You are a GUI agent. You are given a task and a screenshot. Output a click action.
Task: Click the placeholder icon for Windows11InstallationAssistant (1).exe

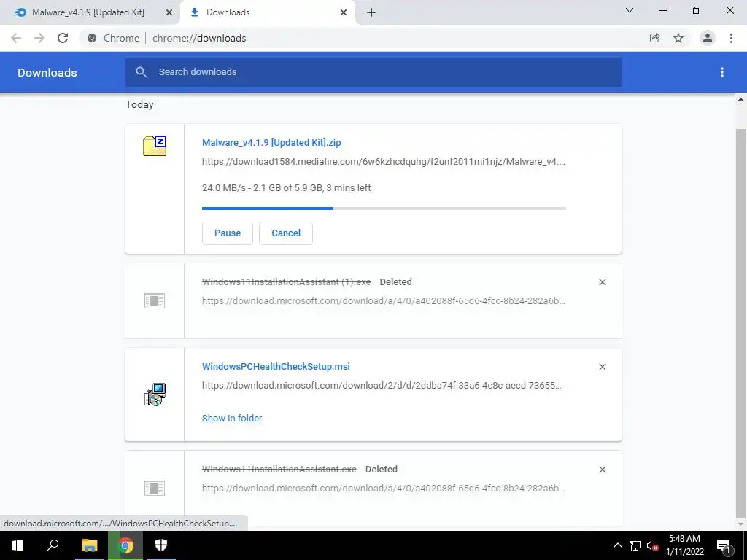click(155, 300)
